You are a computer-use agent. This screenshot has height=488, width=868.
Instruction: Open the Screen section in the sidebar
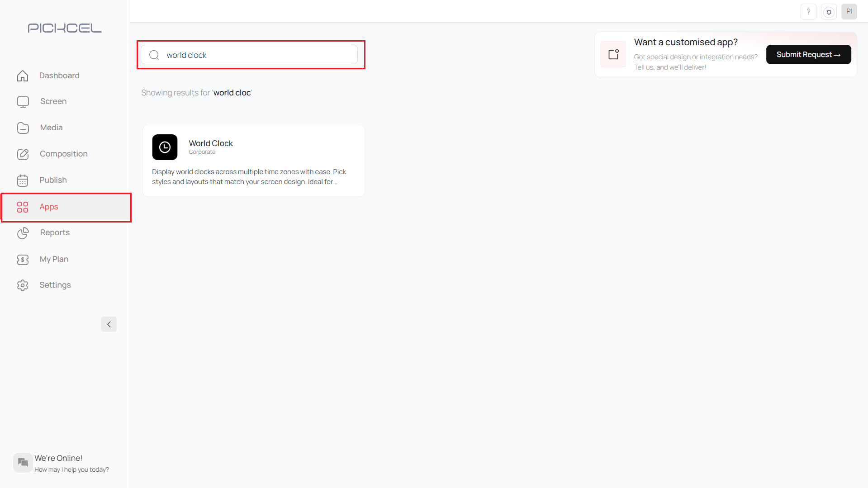(53, 101)
